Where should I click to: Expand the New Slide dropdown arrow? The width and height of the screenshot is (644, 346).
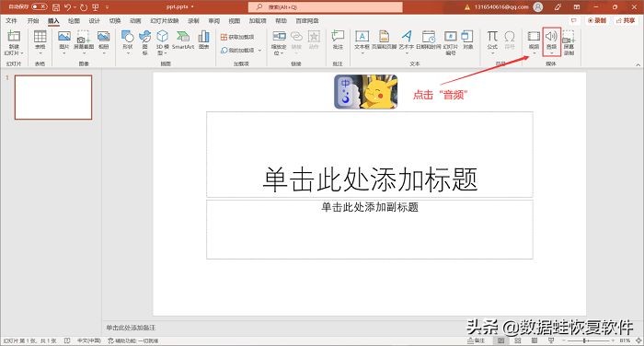[22, 53]
